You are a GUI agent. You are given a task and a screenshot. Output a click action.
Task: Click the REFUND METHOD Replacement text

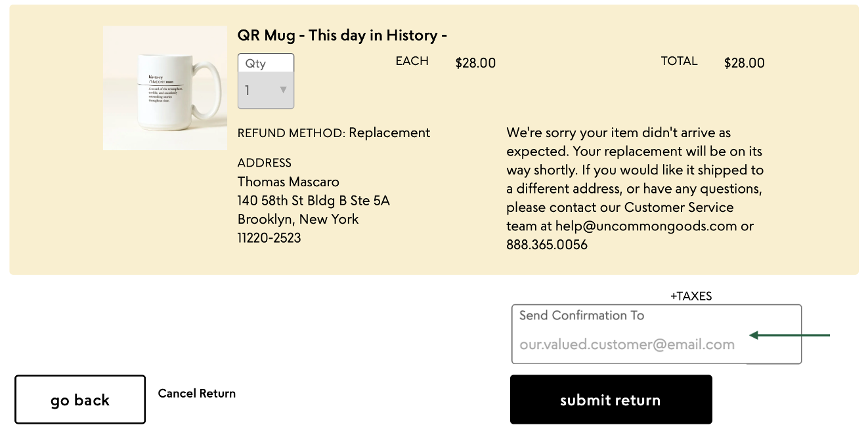coord(334,133)
